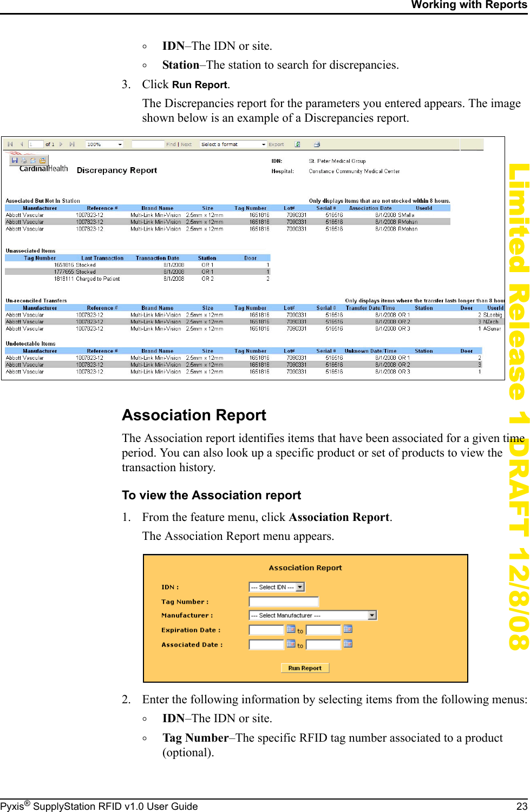Click the previous page arrow icon
530x812 pixels.
pos(22,144)
